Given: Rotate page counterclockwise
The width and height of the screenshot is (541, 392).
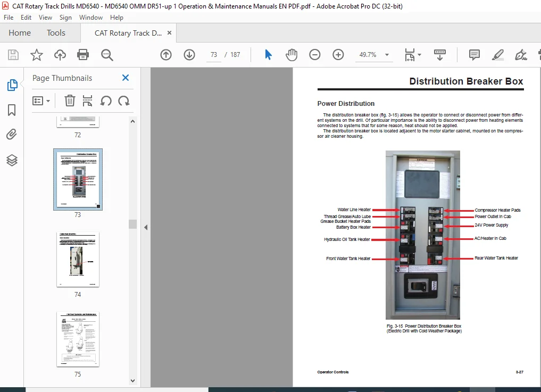Looking at the screenshot, I should pyautogui.click(x=106, y=101).
